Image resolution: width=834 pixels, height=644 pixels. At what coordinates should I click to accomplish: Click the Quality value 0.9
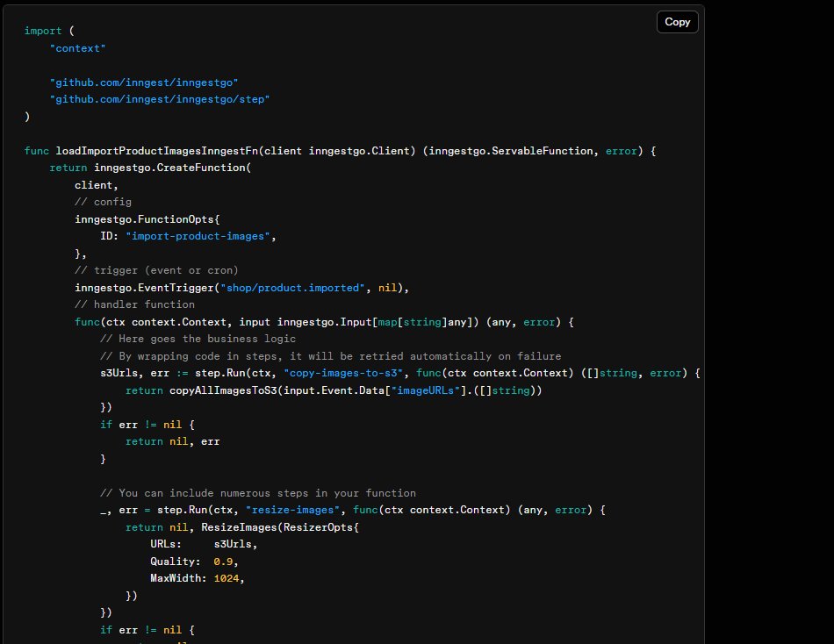pos(223,562)
